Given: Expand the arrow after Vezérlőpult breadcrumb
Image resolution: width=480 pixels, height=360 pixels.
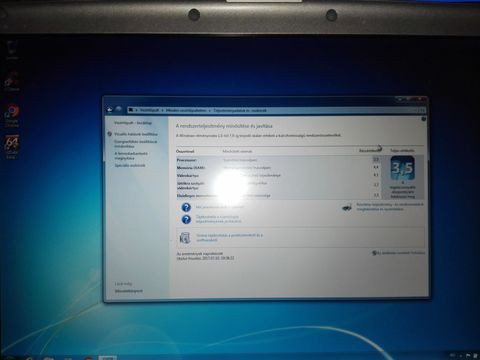Looking at the screenshot, I should pos(162,110).
